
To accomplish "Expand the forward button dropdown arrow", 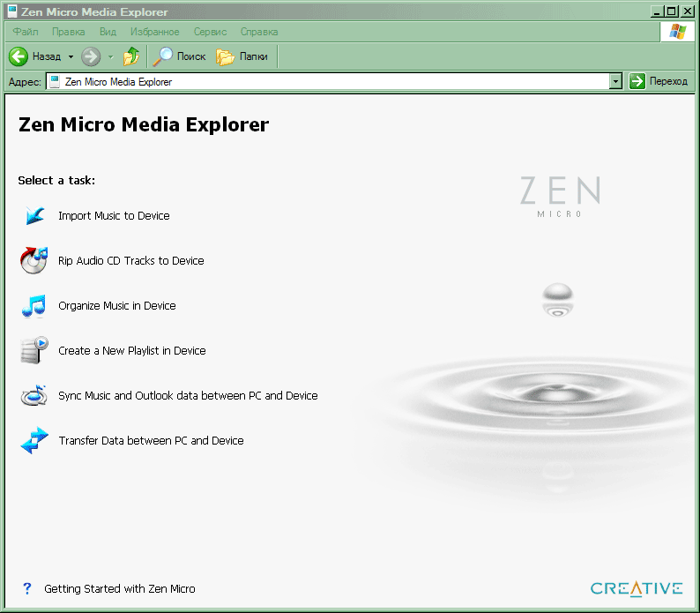I will coord(110,56).
